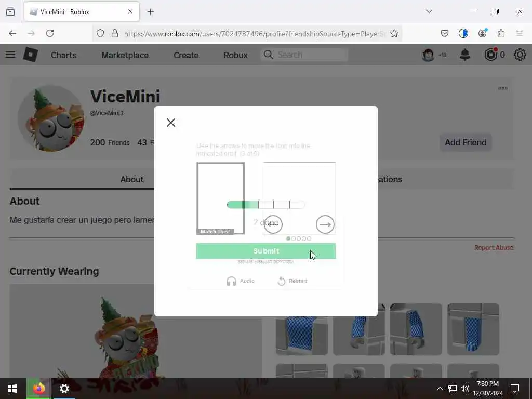Click Firefox in the taskbar
The width and height of the screenshot is (532, 399).
39,389
